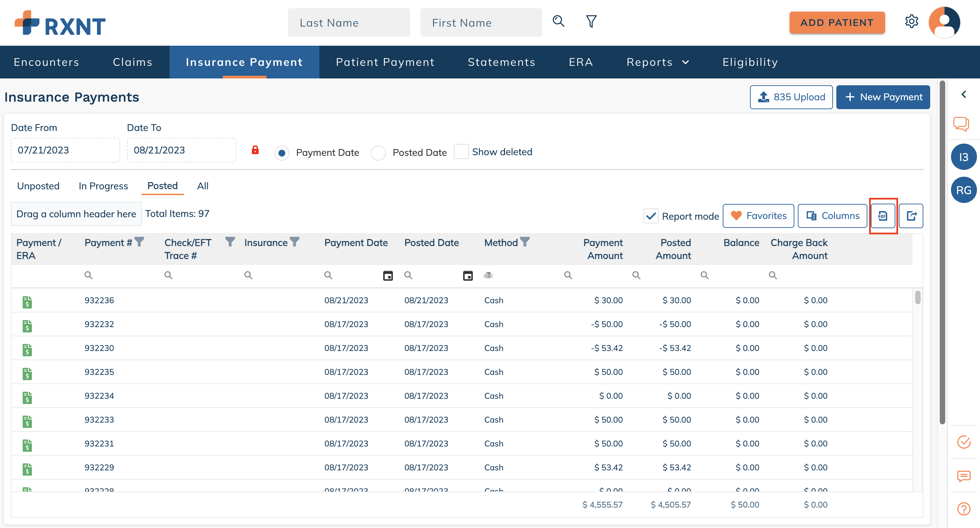Click the patient search magnifier icon
The image size is (980, 528).
tap(558, 21)
